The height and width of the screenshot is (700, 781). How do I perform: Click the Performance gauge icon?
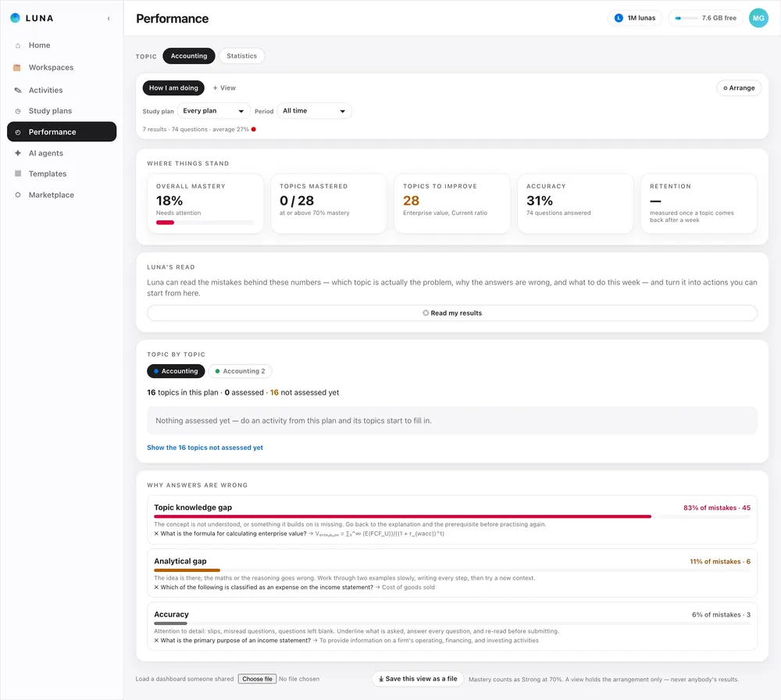pos(18,132)
